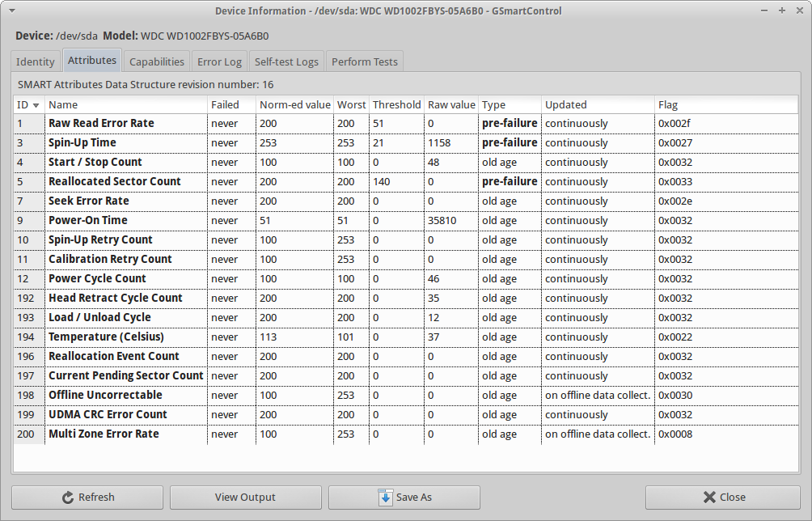
Task: Select the Seek Error Rate row
Action: tap(406, 201)
